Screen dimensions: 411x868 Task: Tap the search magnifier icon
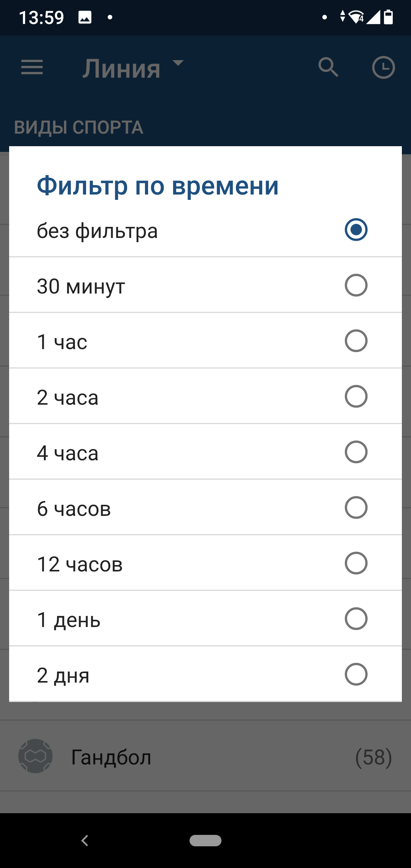(x=328, y=67)
